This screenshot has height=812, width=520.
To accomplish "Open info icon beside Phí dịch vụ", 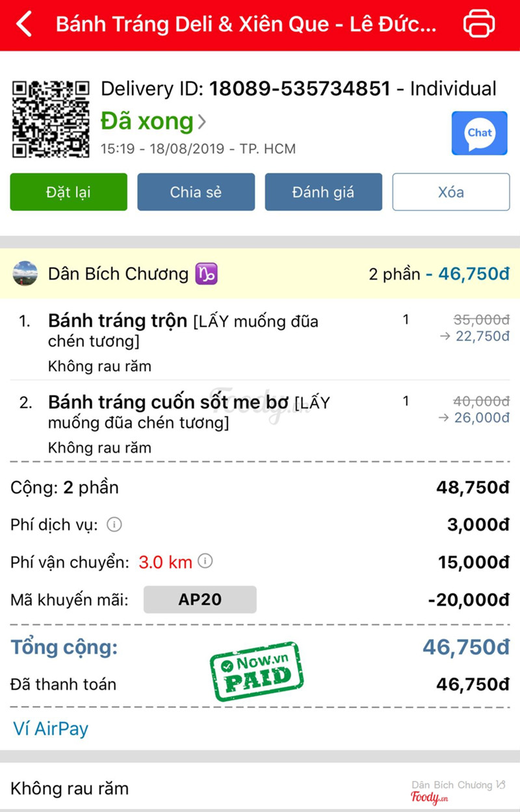I will (114, 524).
